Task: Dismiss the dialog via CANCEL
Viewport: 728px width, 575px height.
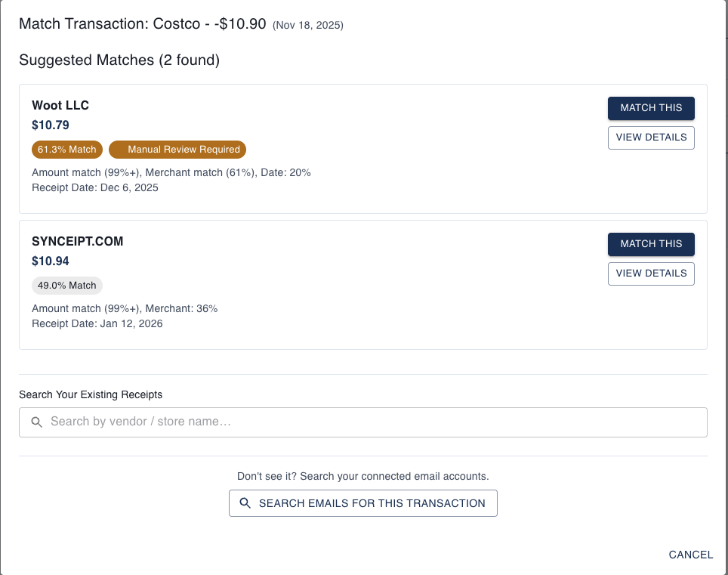Action: pos(690,555)
